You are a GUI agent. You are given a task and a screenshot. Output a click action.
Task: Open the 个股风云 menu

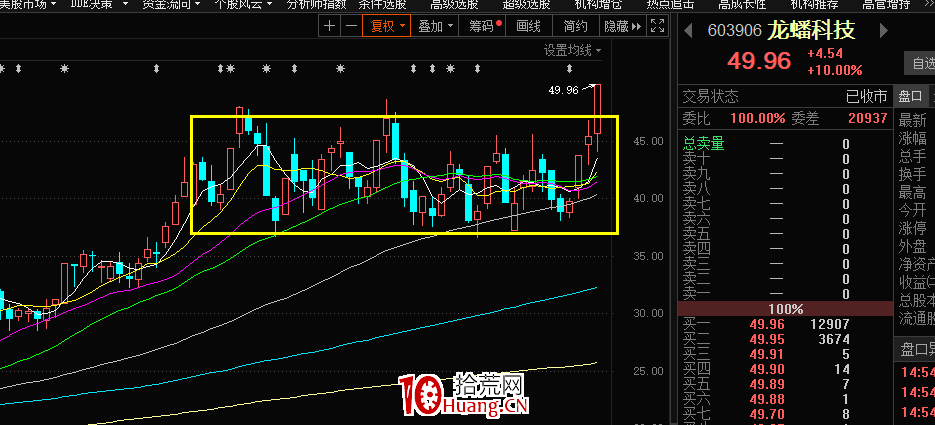(x=243, y=5)
